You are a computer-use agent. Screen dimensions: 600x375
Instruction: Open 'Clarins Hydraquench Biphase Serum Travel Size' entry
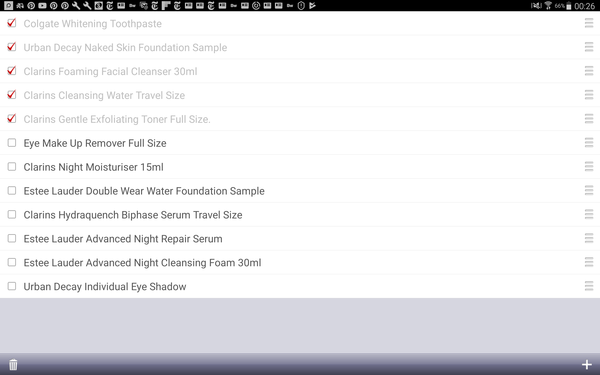[133, 215]
